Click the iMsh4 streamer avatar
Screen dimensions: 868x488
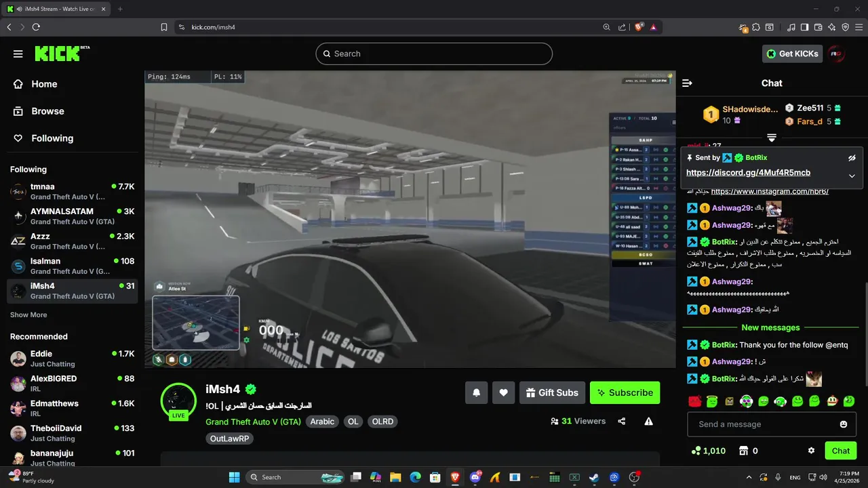coord(178,399)
